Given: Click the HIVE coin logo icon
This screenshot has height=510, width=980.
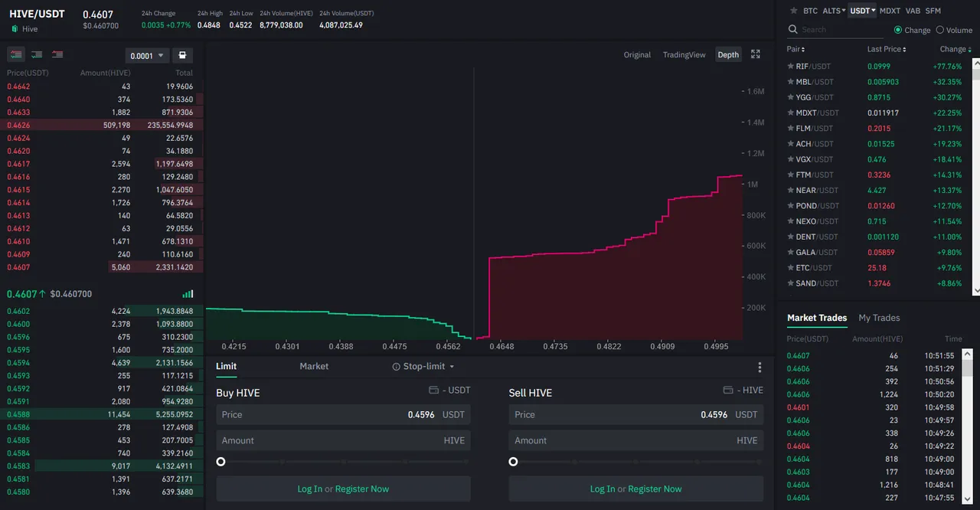Looking at the screenshot, I should [15, 29].
